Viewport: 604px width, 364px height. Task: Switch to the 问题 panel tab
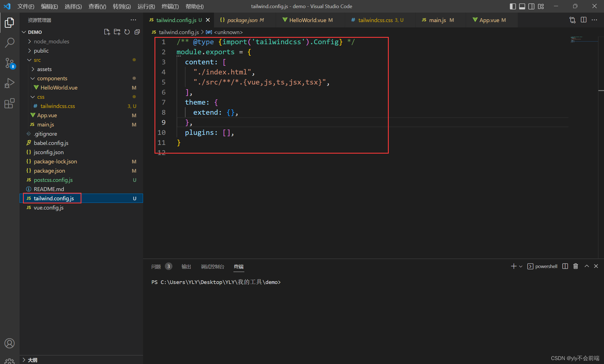(x=156, y=266)
